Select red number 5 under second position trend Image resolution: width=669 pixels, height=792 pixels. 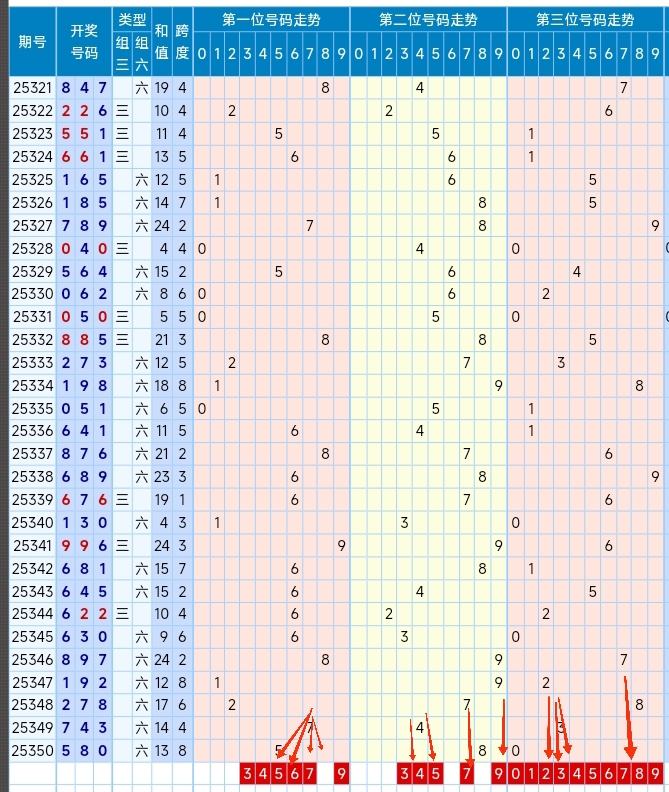[436, 773]
